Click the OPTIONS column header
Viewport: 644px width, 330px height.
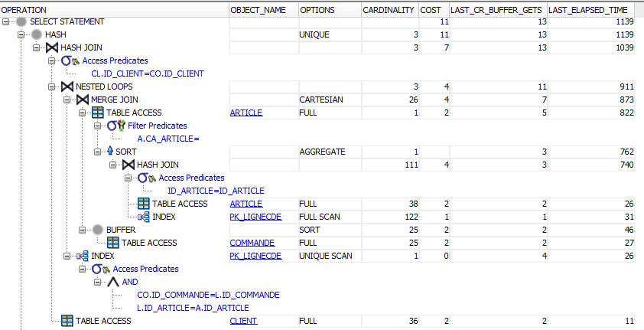(330, 10)
